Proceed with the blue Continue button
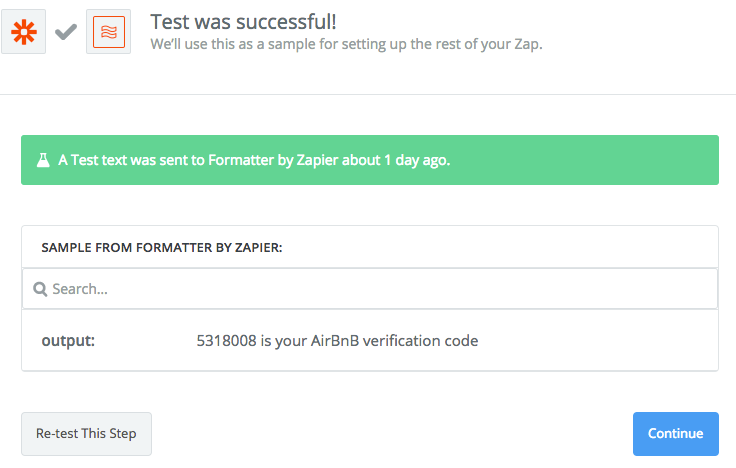Viewport: 736px width, 468px height. tap(675, 434)
